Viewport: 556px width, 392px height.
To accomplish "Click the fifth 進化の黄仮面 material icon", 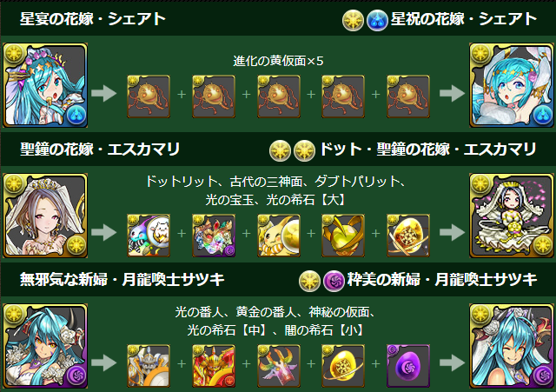I will 408,96.
